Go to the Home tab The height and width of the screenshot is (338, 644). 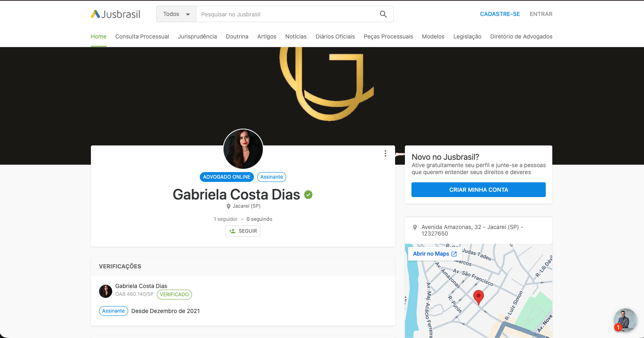(99, 36)
